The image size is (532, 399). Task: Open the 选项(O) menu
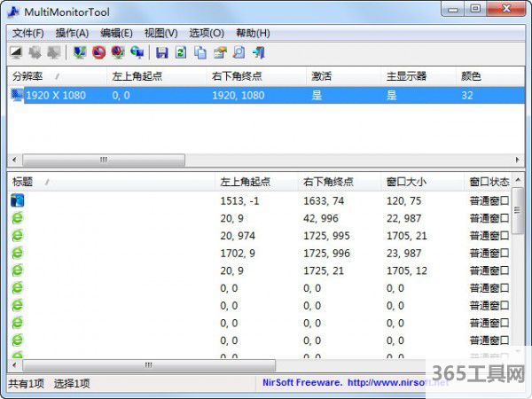tap(206, 33)
